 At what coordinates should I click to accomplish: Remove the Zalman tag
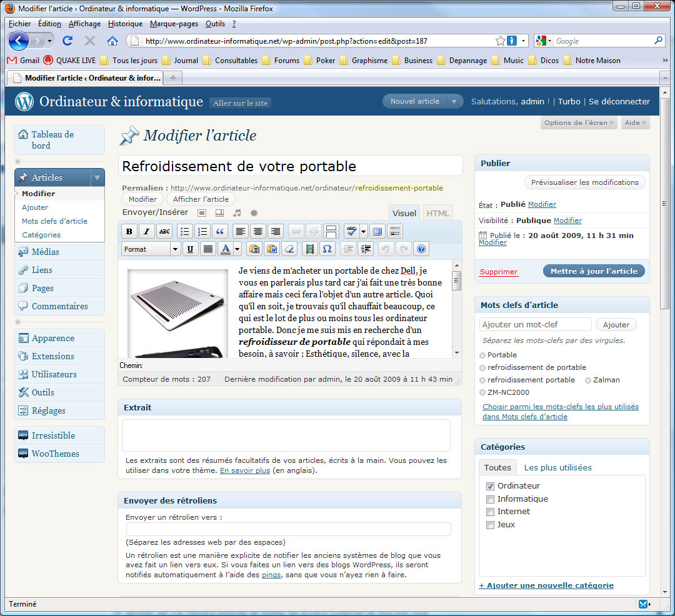pyautogui.click(x=588, y=380)
